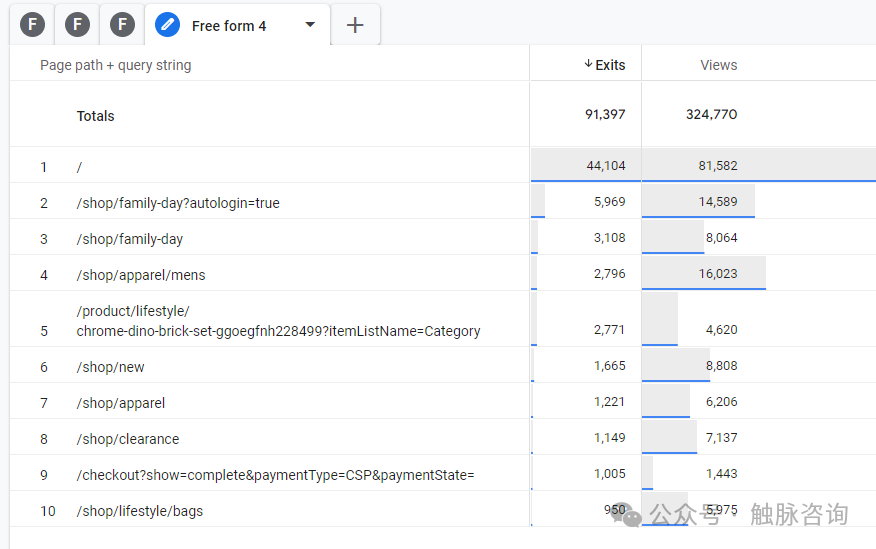
Task: Click the 44,104 exits bar cell
Action: coord(586,166)
